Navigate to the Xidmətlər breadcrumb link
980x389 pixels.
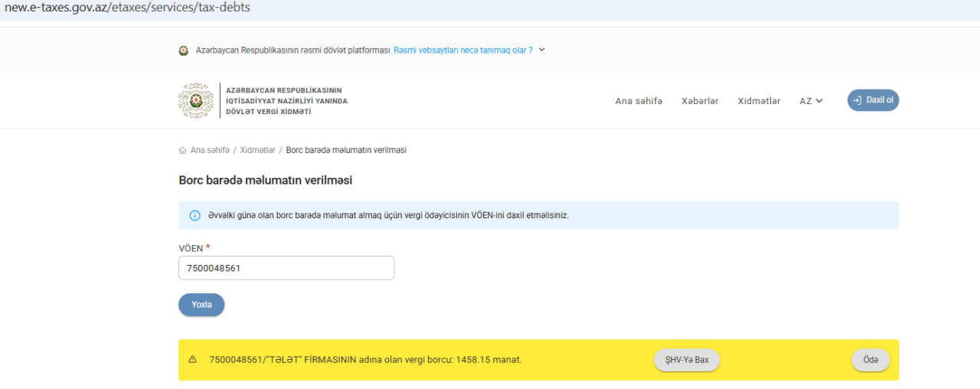pos(257,150)
